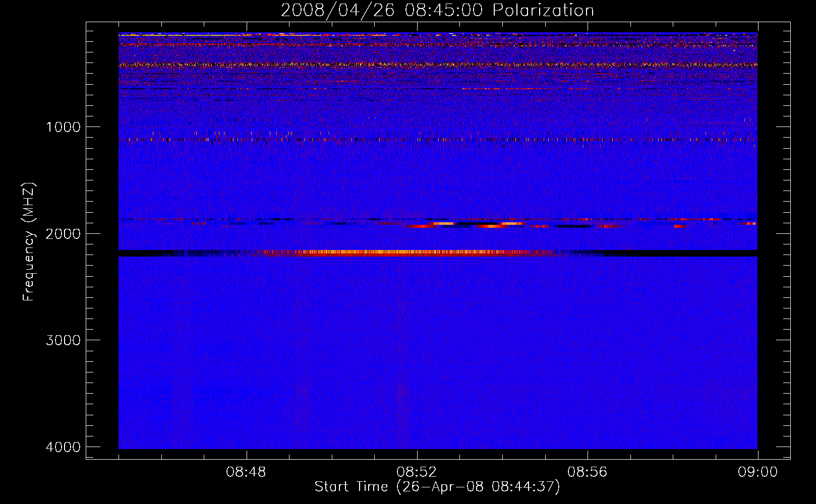The image size is (816, 504).
Task: Click the 08:52 time tick label
Action: coord(417,472)
